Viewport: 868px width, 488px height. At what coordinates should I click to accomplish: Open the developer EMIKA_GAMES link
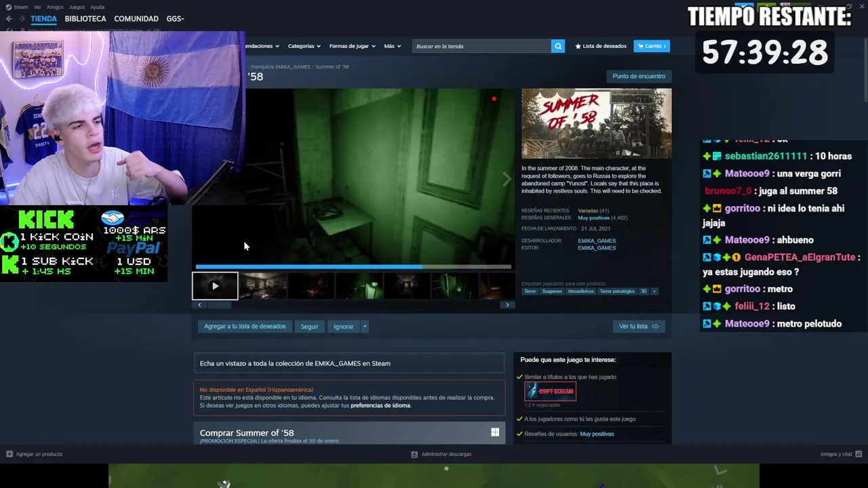(597, 241)
